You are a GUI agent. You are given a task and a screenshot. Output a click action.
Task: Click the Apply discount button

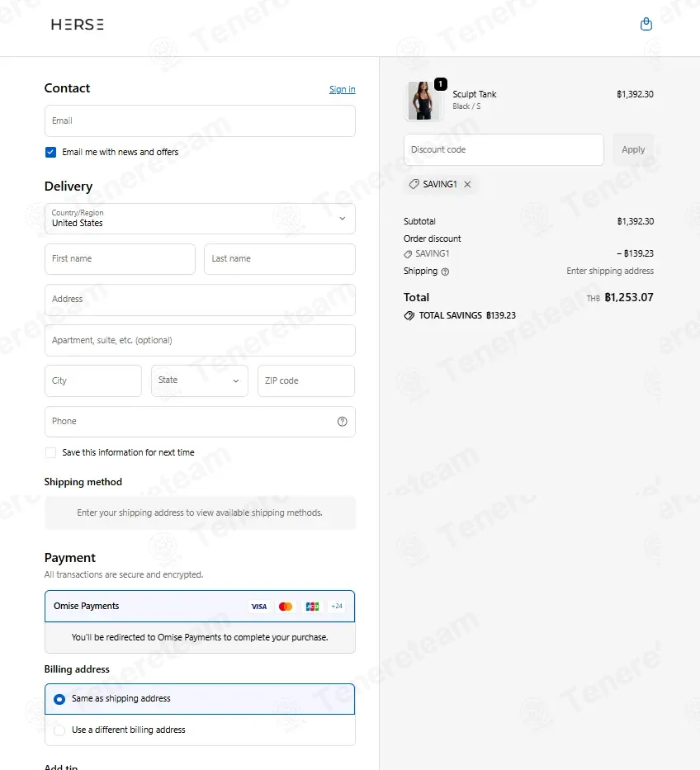pyautogui.click(x=633, y=149)
